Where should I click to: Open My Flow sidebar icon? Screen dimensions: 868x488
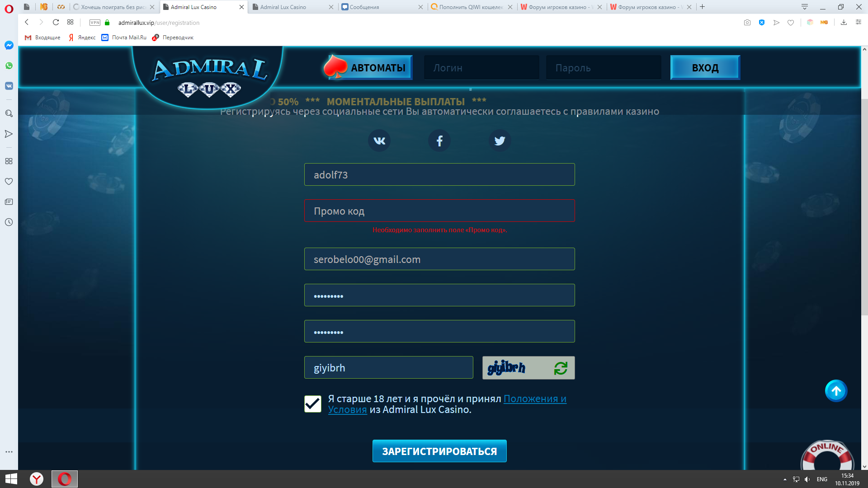pos(9,134)
